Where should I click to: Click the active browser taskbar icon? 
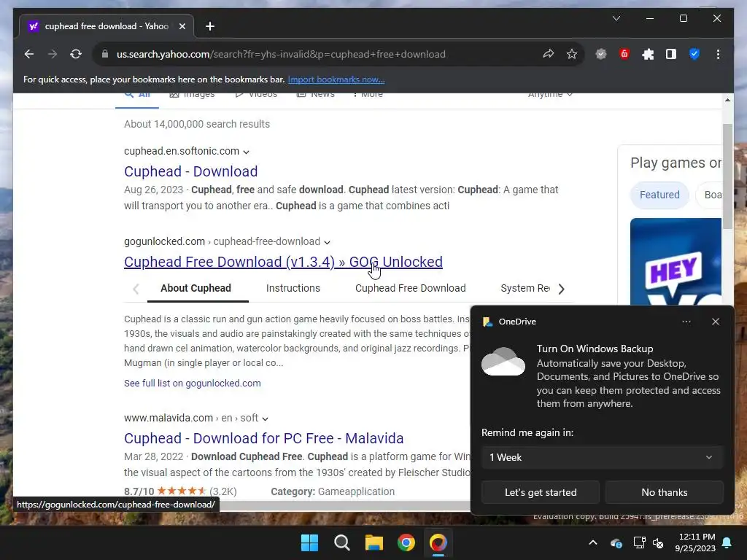click(x=438, y=542)
